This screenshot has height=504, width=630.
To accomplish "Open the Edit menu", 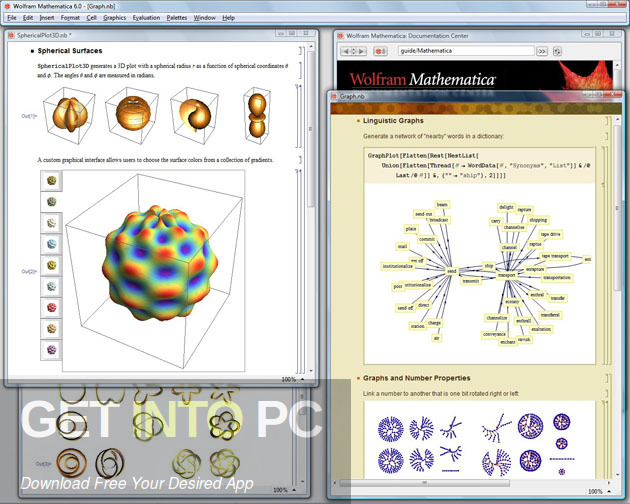I will (28, 18).
